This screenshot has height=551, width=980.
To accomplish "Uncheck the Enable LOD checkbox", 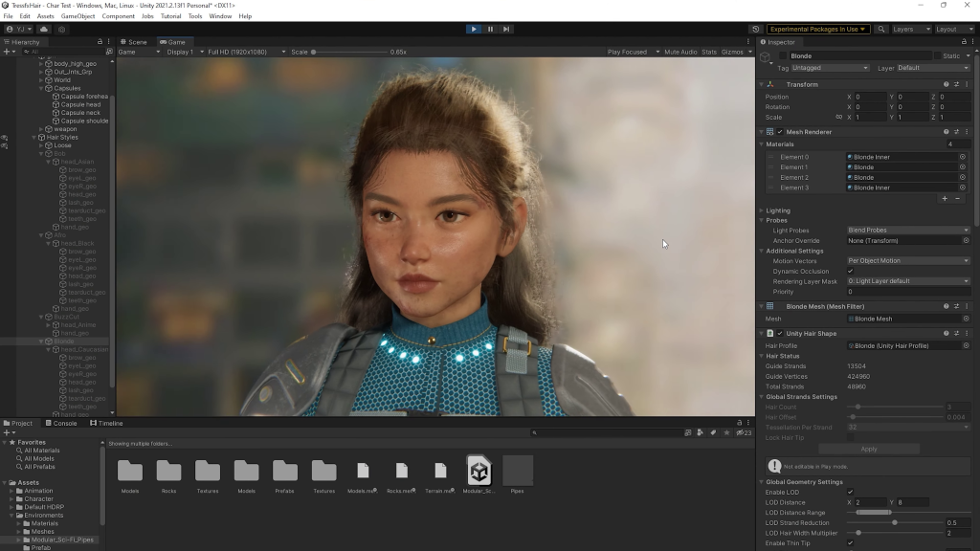I will (x=852, y=491).
